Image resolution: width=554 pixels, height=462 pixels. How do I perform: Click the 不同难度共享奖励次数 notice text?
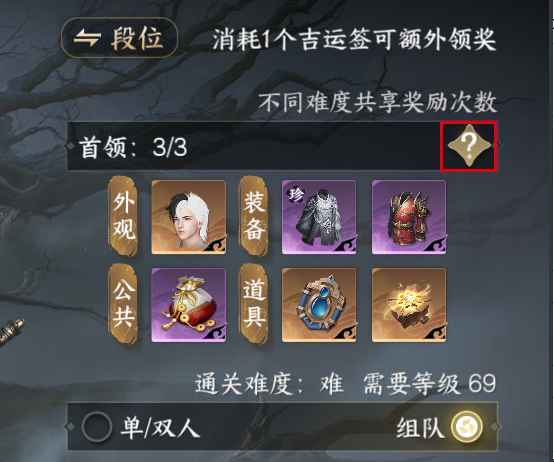[378, 103]
